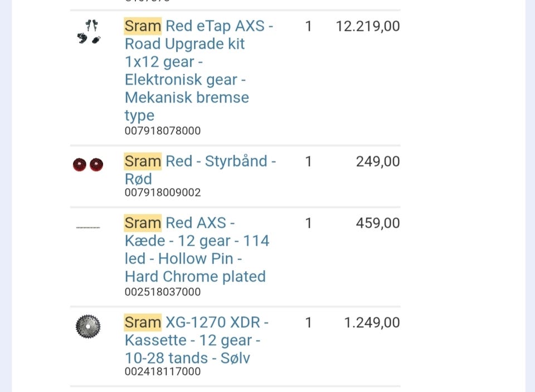Open the Sram Red Styrbånd Rød product link

(200, 170)
